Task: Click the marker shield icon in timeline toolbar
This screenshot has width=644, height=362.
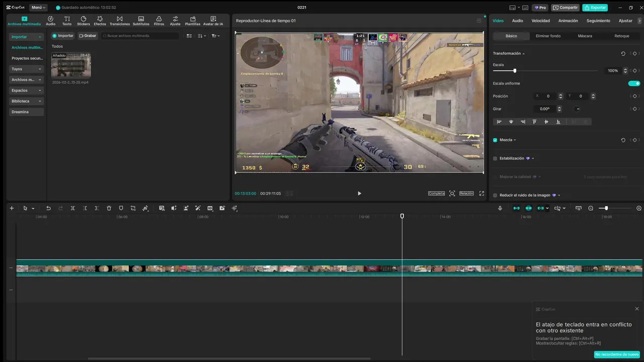Action: click(x=121, y=208)
